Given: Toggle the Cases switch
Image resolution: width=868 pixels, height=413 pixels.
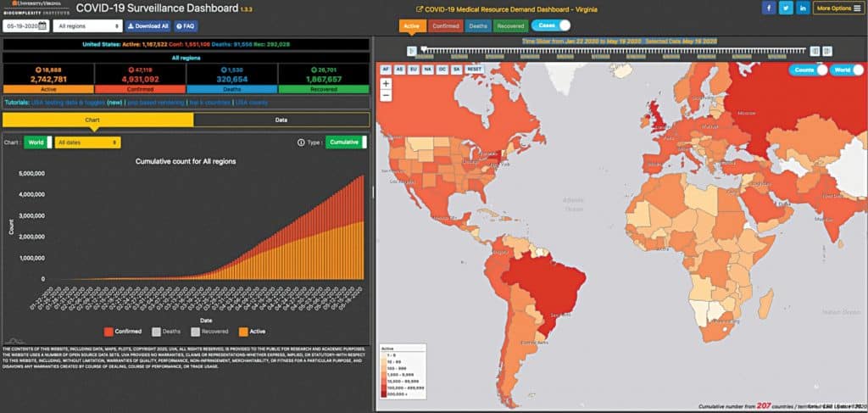Looking at the screenshot, I should click(x=551, y=26).
